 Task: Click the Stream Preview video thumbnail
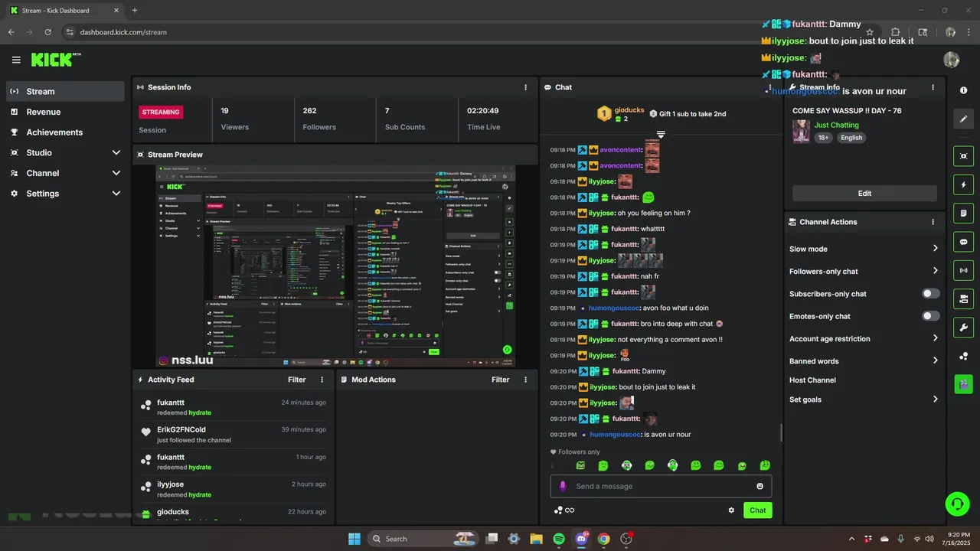pyautogui.click(x=335, y=266)
